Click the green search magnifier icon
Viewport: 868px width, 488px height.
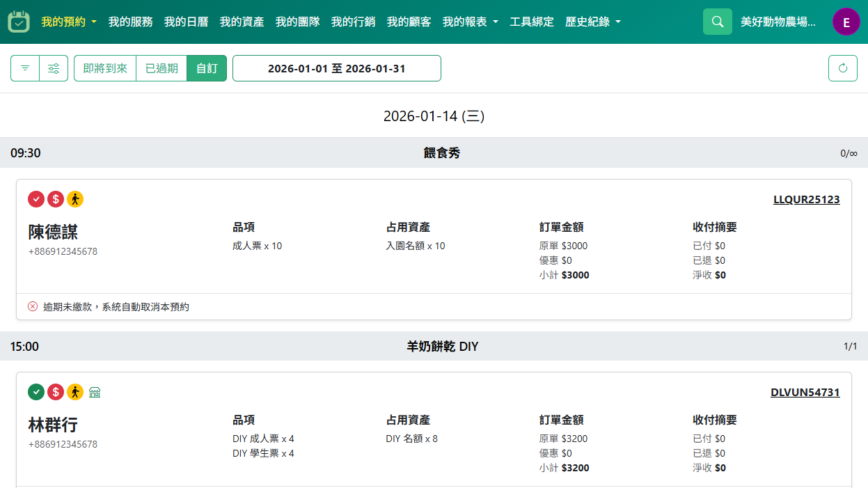(x=717, y=21)
